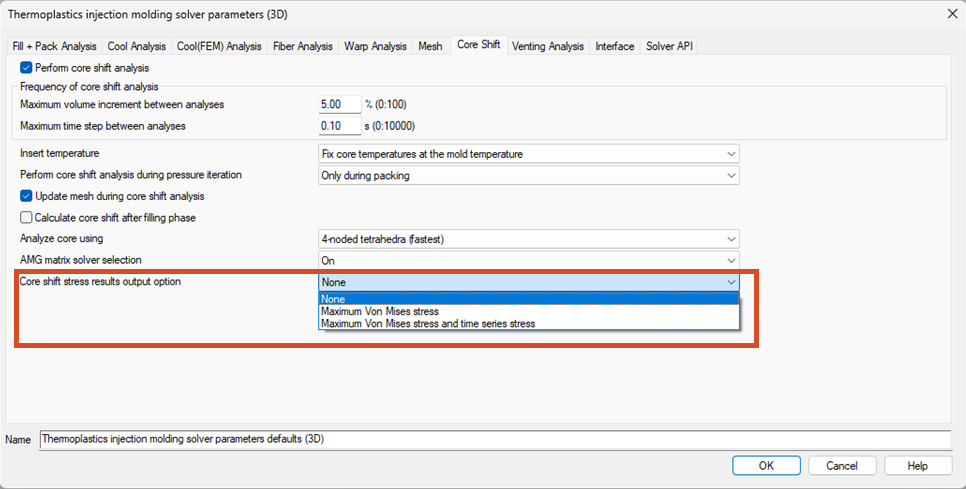Click the AMG matrix solver selection label
This screenshot has height=489, width=966.
(x=81, y=260)
